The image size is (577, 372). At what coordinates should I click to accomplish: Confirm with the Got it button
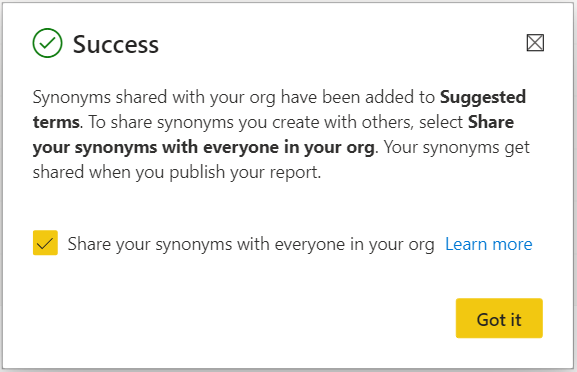pyautogui.click(x=499, y=318)
